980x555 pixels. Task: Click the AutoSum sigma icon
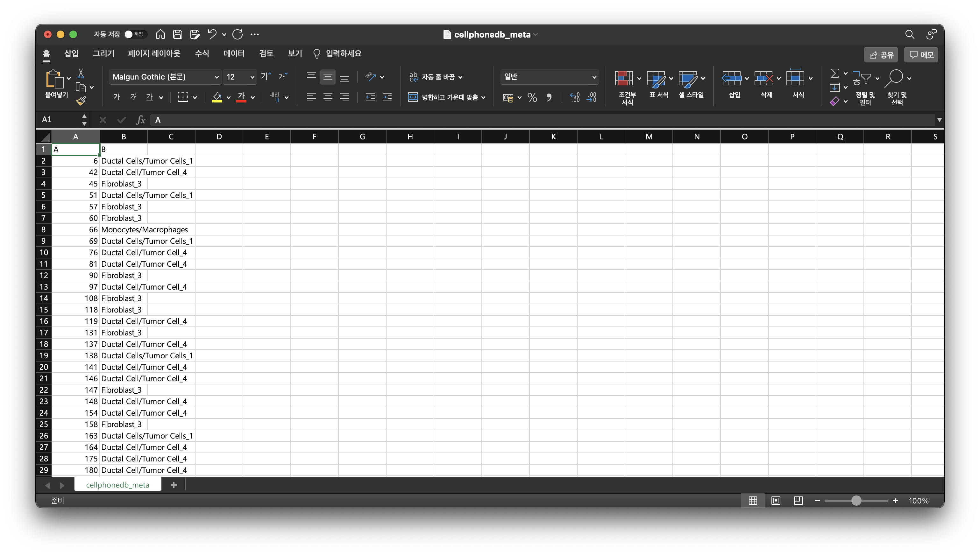coord(834,73)
